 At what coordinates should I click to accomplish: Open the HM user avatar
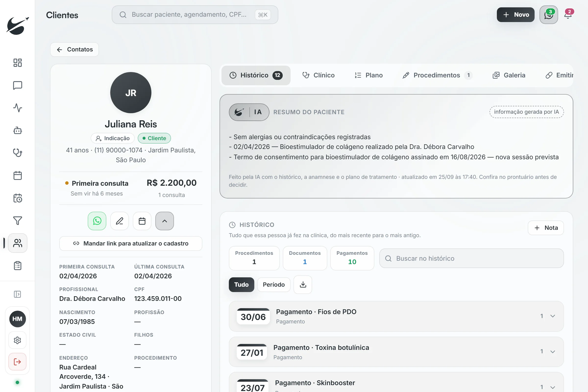pos(17,319)
